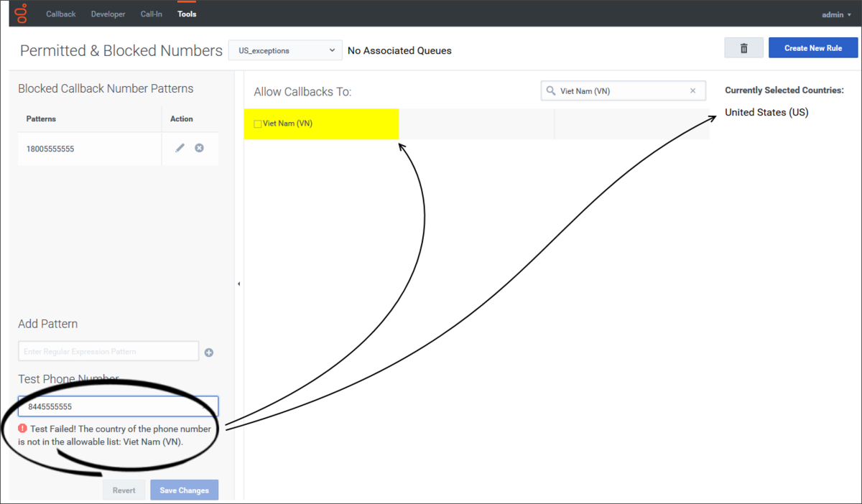Focus the regular expression pattern field
862x504 pixels.
click(108, 351)
